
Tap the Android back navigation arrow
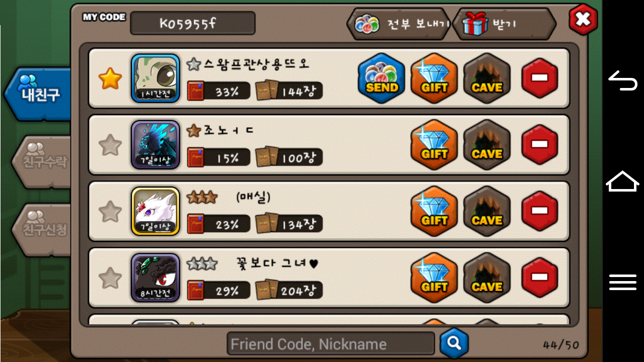623,80
